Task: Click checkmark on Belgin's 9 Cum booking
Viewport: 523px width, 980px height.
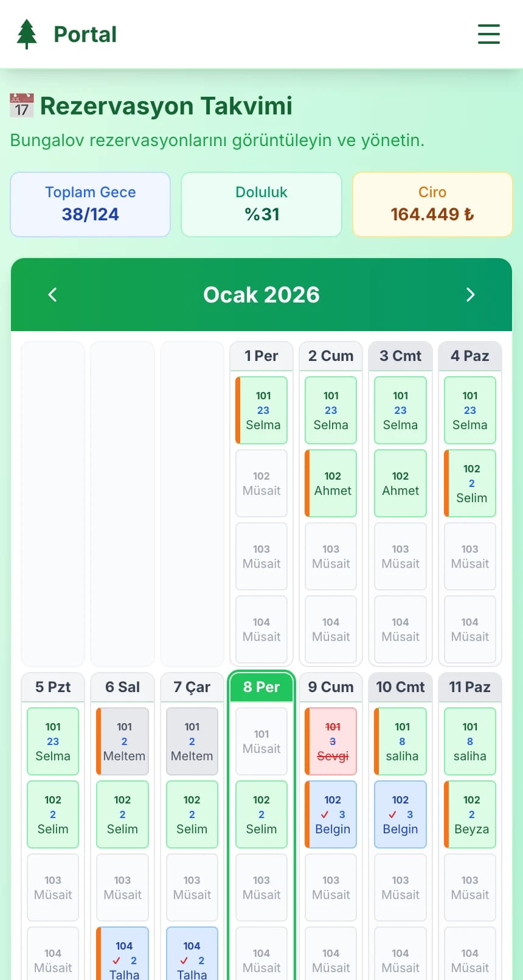Action: (x=325, y=814)
